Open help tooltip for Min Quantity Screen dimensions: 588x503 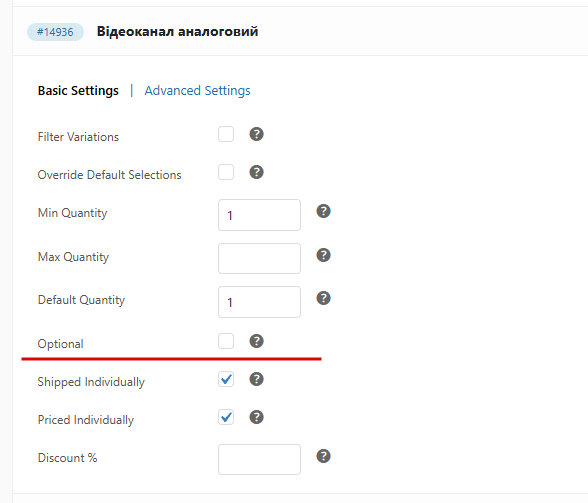[x=323, y=211]
